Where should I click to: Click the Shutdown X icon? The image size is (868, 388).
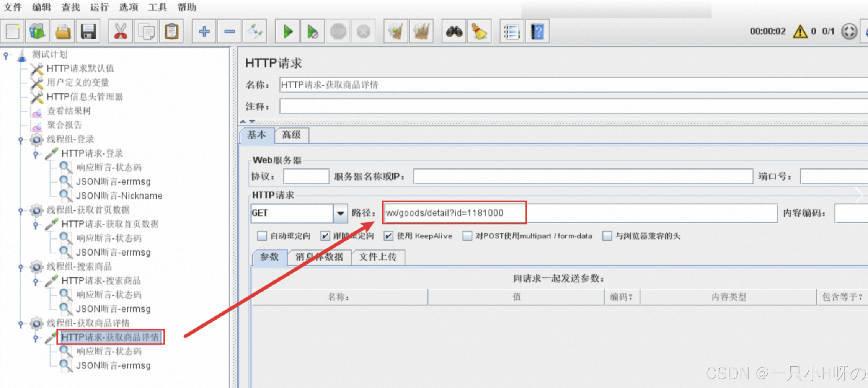pyautogui.click(x=364, y=31)
